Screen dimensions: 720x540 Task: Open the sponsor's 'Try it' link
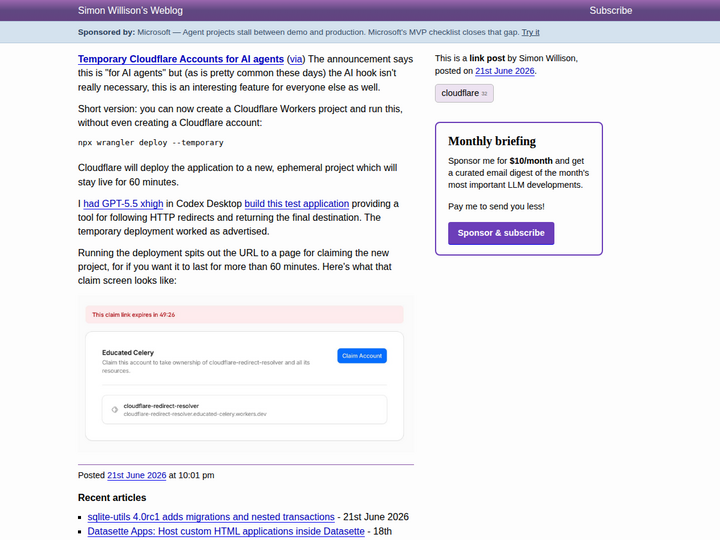pyautogui.click(x=530, y=32)
